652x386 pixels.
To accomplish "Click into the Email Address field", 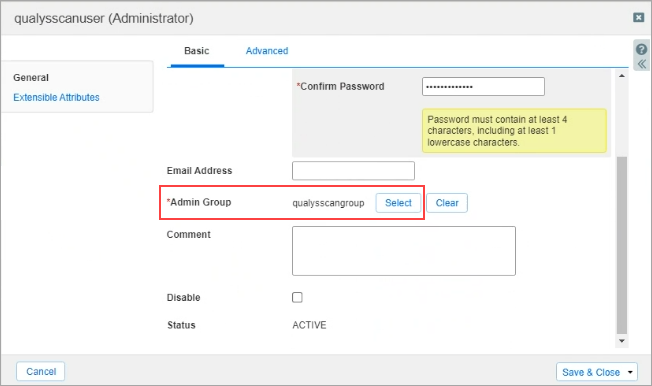I will tap(353, 171).
